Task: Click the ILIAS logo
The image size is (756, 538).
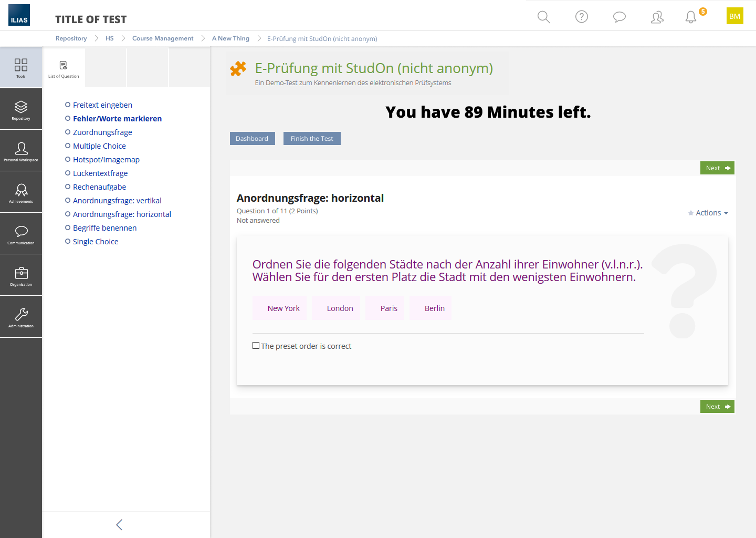Action: click(x=19, y=15)
